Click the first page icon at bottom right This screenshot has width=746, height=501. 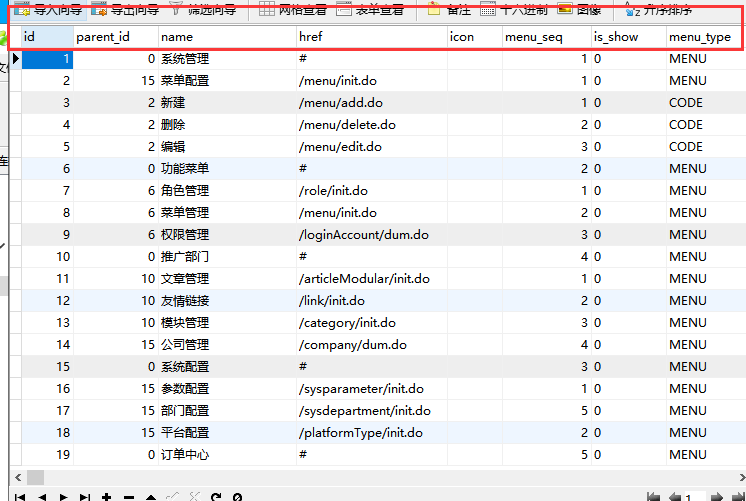[654, 497]
